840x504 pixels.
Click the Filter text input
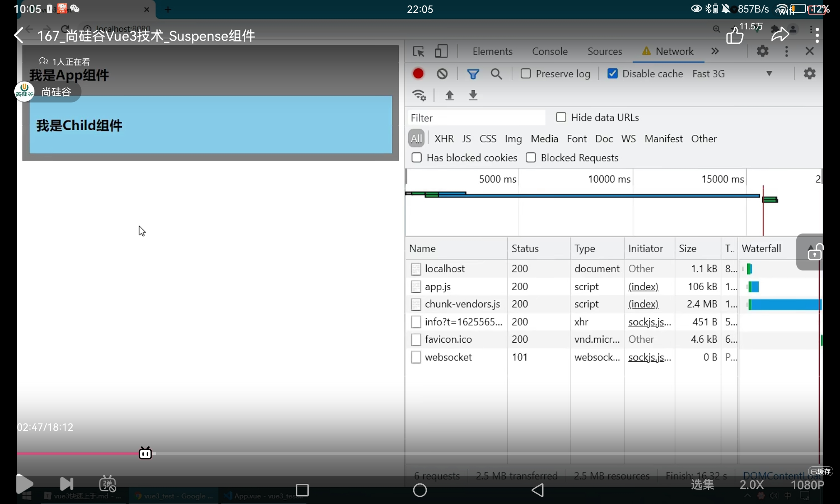(477, 118)
